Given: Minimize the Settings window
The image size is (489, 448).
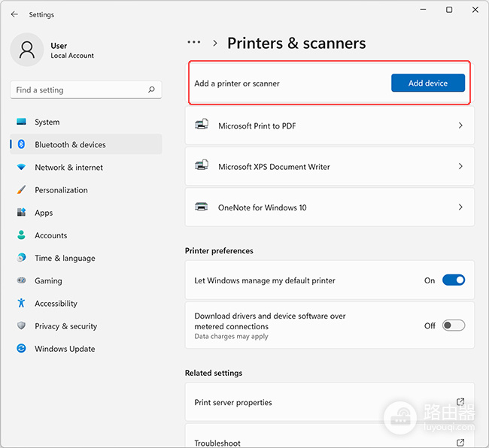Looking at the screenshot, I should coord(423,10).
